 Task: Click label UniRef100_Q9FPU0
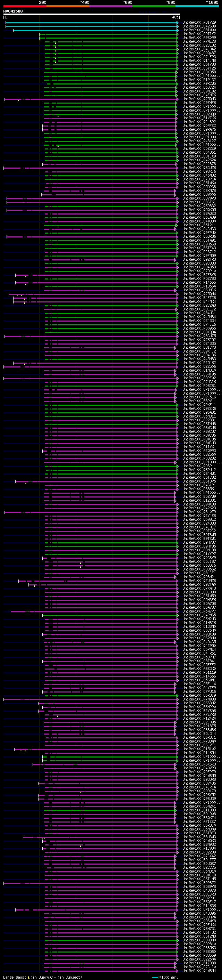199,233
